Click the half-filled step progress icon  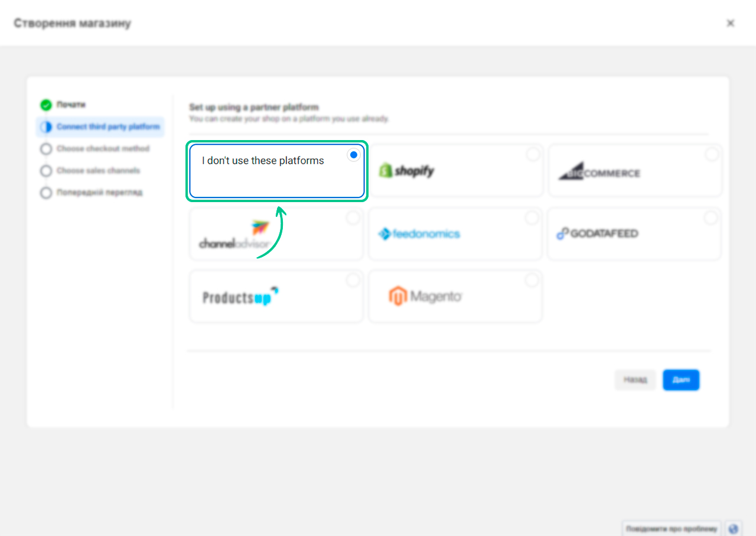click(46, 127)
